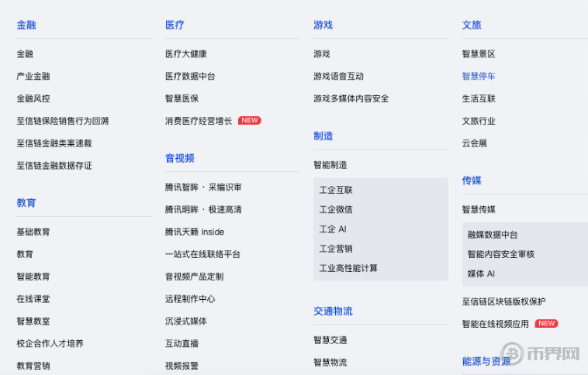Open the 音视频 category heading

click(x=180, y=159)
